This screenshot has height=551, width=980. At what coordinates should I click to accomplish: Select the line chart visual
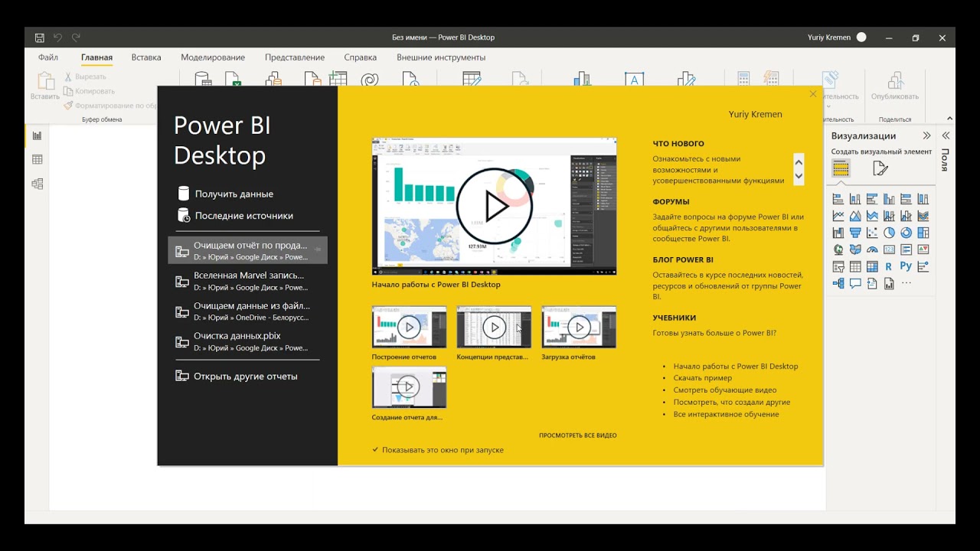(838, 216)
